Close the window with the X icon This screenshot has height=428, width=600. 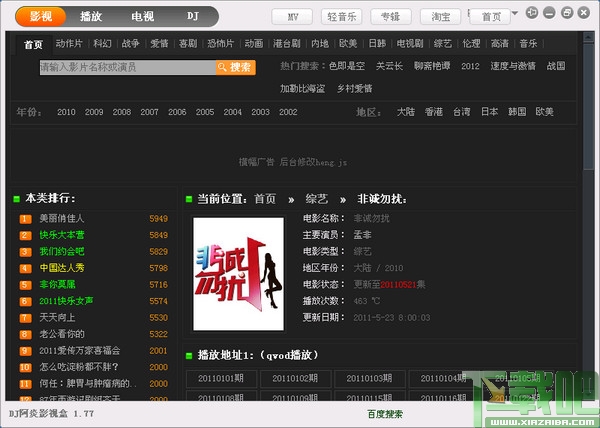584,13
